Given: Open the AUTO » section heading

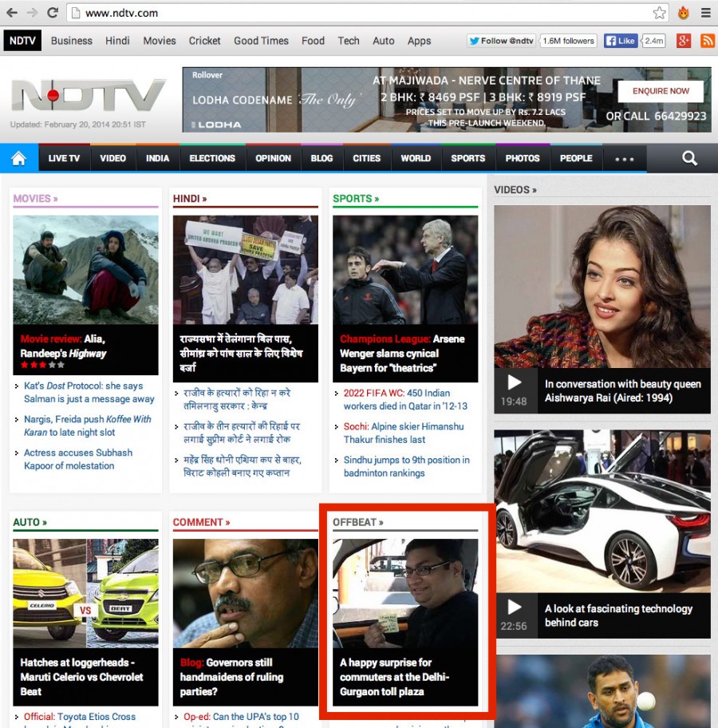Looking at the screenshot, I should pos(30,522).
